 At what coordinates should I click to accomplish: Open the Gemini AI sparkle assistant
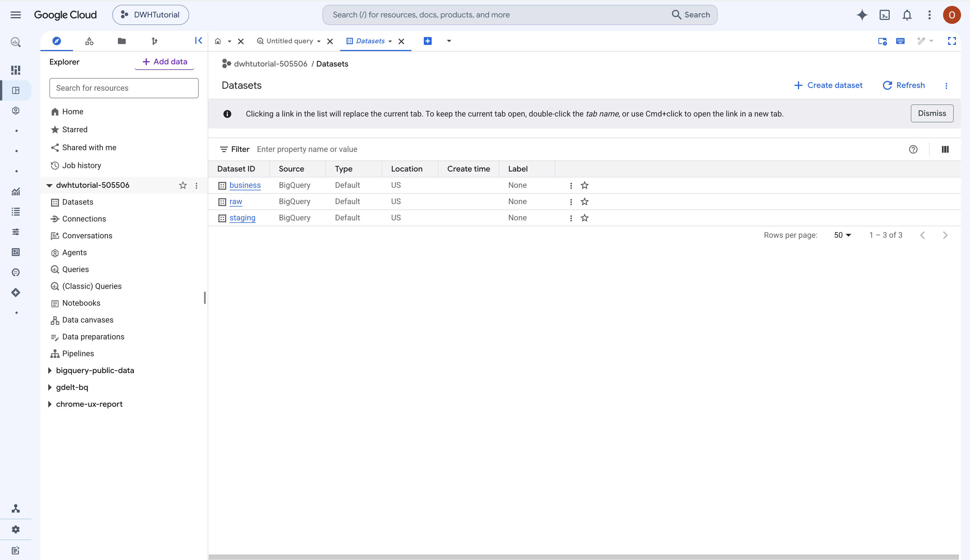tap(862, 15)
